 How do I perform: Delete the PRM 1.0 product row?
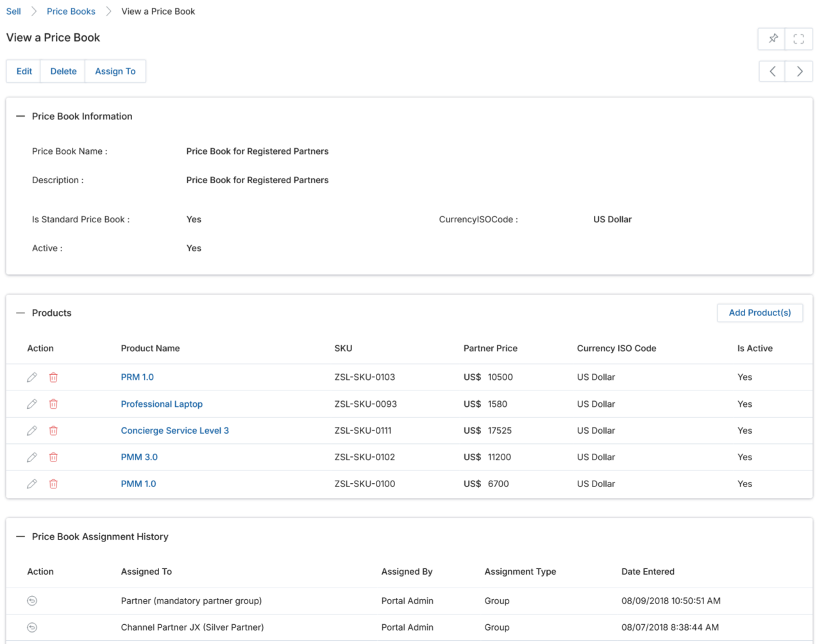tap(53, 377)
